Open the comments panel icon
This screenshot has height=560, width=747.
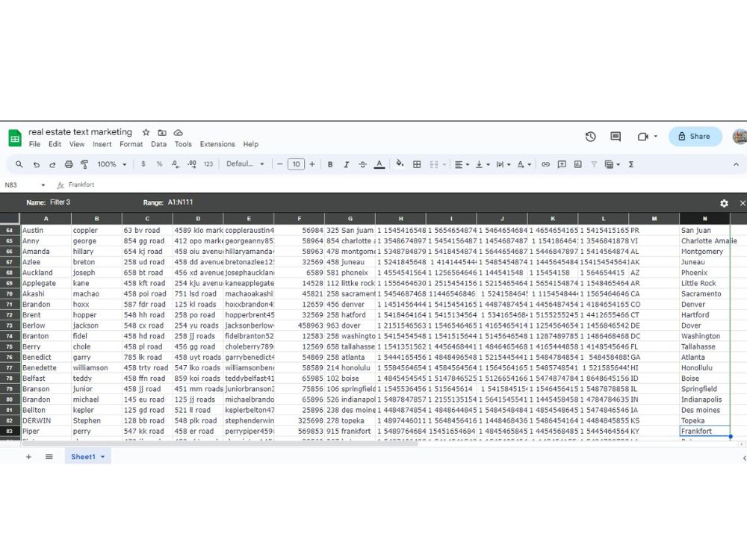point(616,137)
